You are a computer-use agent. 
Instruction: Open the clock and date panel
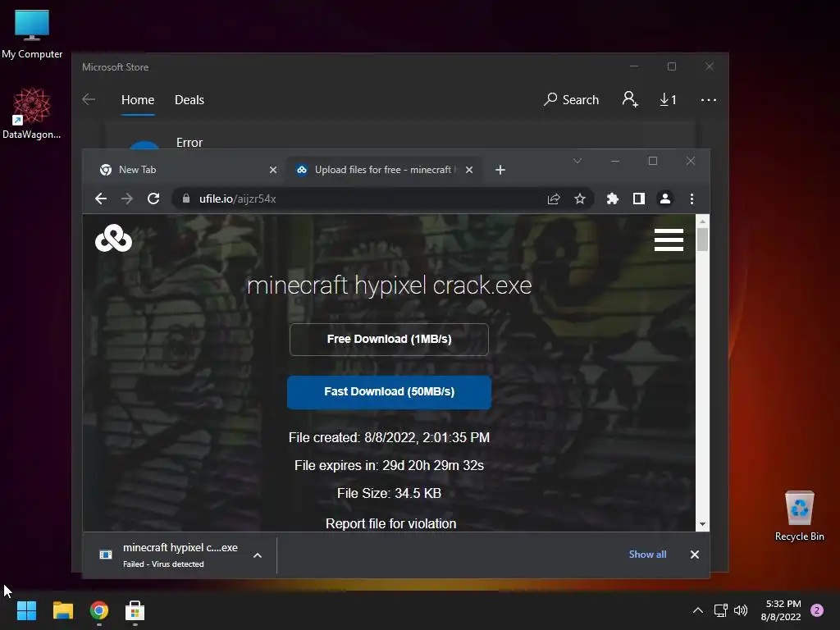(781, 610)
